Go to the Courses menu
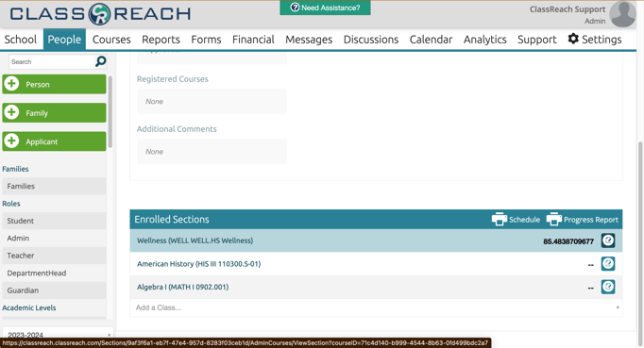Screen dimensions: 644x348 pos(111,40)
